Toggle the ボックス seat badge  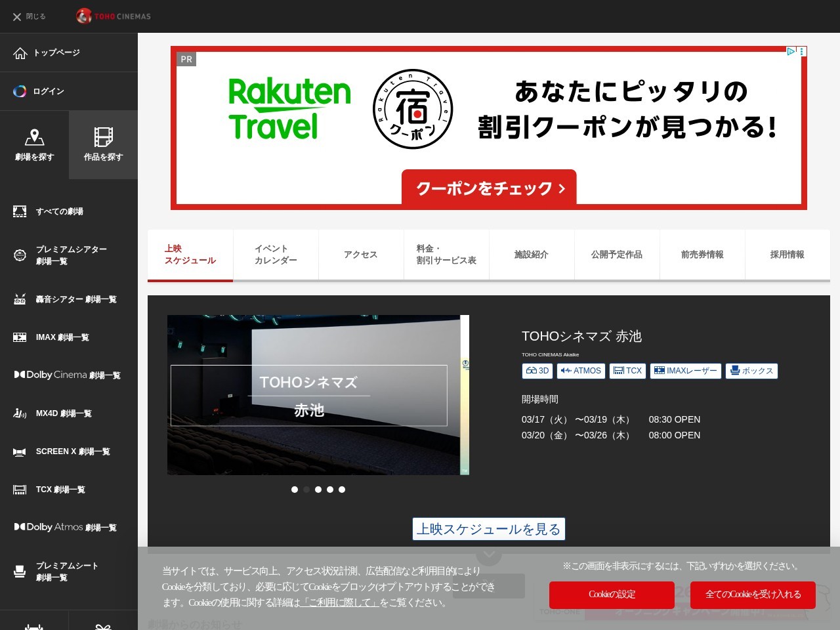(751, 371)
